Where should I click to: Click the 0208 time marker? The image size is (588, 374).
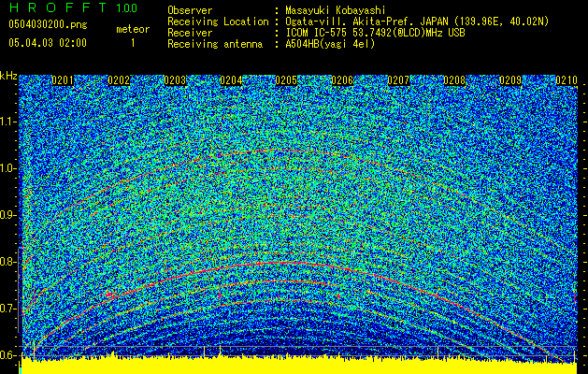(x=454, y=80)
